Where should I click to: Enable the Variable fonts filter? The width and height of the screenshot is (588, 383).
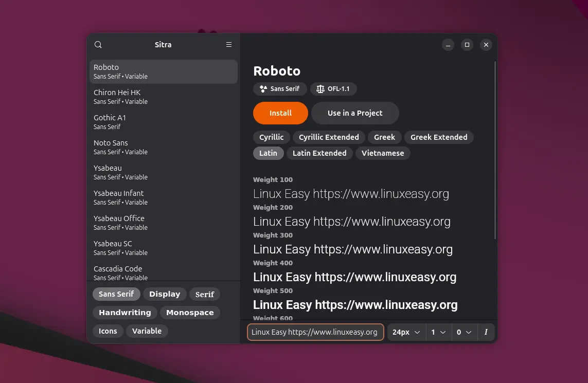click(147, 331)
